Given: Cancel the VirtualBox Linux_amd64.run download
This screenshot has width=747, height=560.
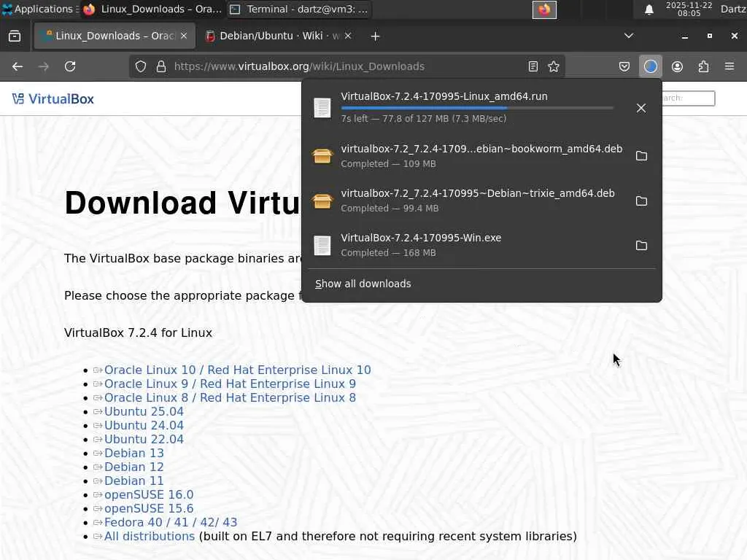Looking at the screenshot, I should point(641,108).
